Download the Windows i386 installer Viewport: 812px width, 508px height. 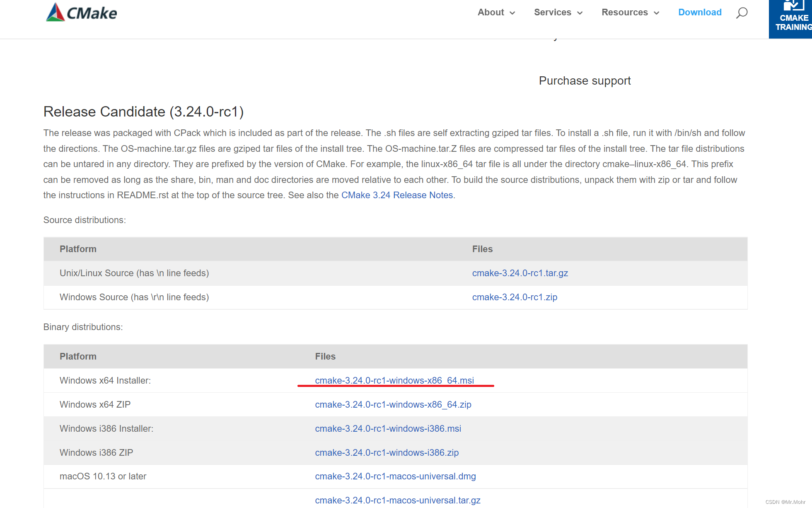point(388,428)
